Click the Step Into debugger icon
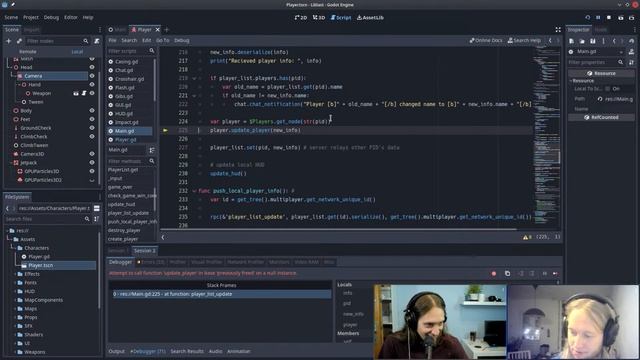Screen dimensions: 640x360 click(x=521, y=273)
